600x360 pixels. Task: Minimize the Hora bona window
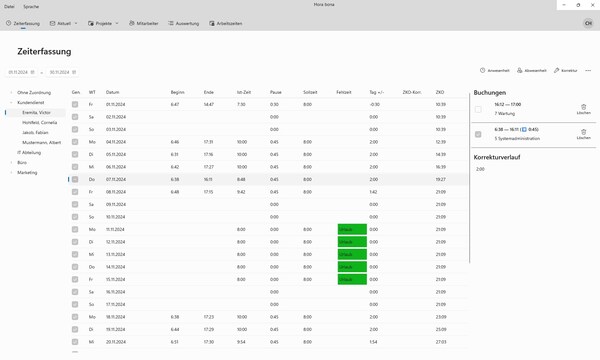pyautogui.click(x=564, y=5)
